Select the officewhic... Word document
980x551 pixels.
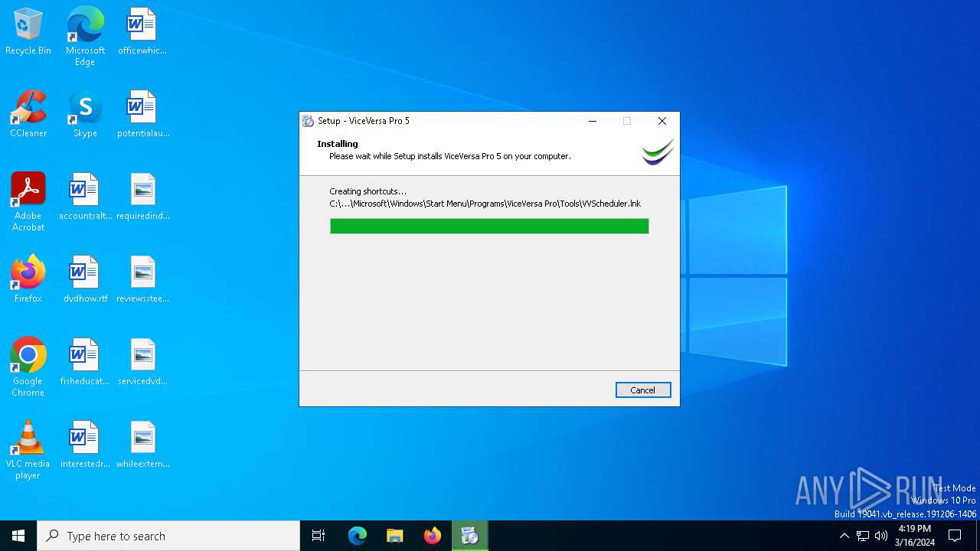tap(142, 32)
